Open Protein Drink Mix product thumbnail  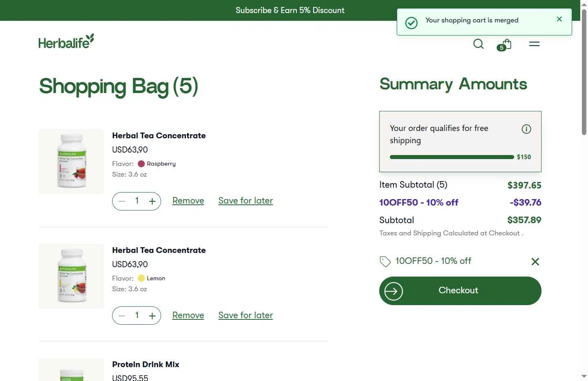(71, 370)
